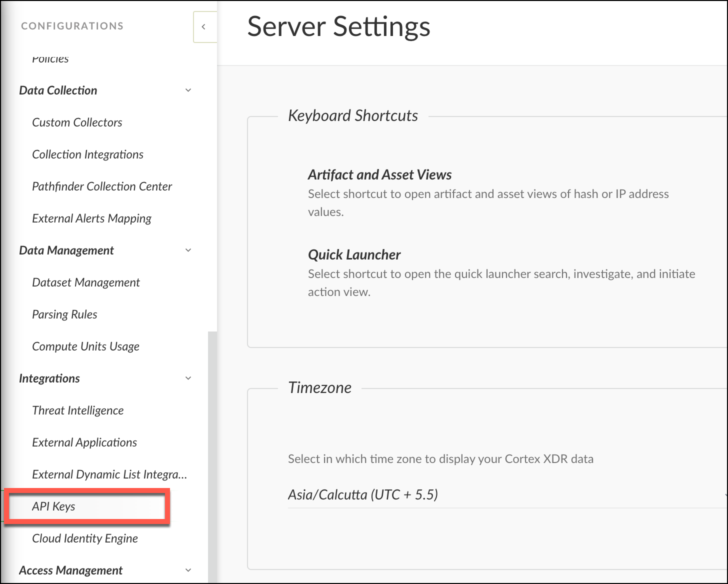The width and height of the screenshot is (728, 584).
Task: Open the Asia/Calcutta timezone dropdown
Action: pos(505,495)
